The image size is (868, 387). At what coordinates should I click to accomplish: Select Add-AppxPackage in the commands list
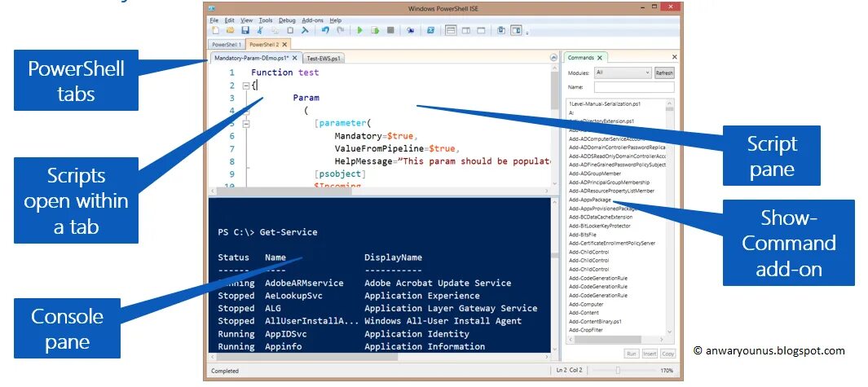point(590,200)
